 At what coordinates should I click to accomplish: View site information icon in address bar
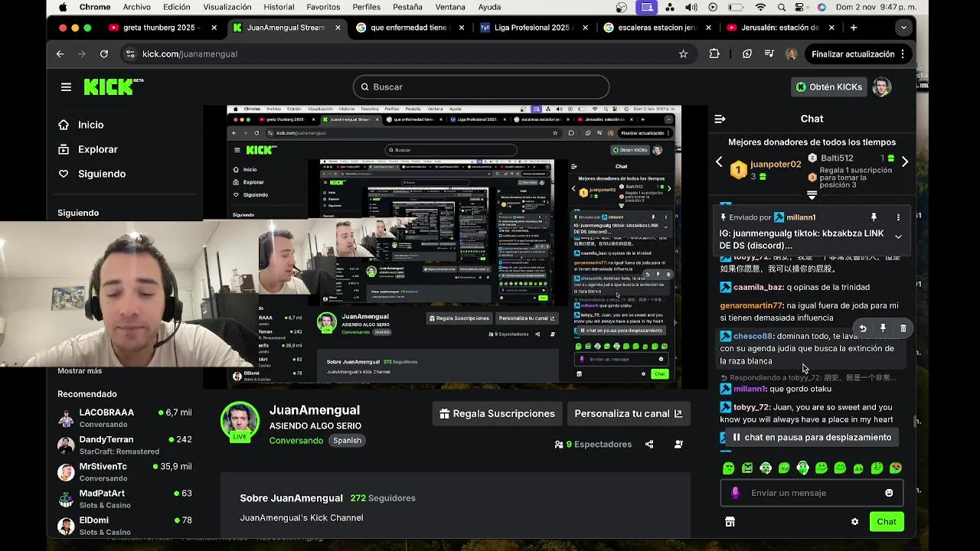[130, 54]
